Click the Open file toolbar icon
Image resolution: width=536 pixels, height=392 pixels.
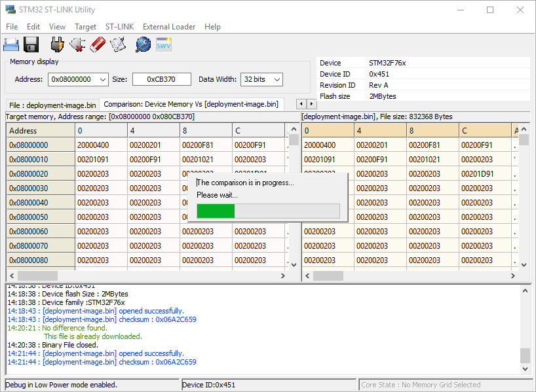11,45
